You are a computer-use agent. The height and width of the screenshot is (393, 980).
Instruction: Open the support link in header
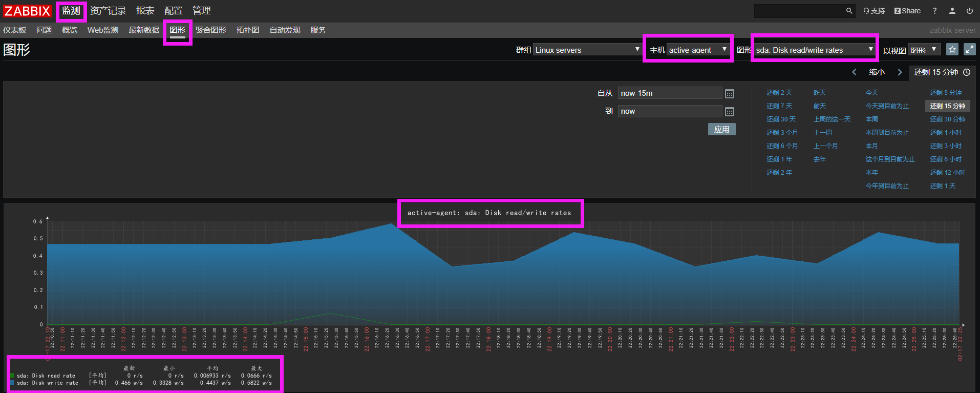874,11
